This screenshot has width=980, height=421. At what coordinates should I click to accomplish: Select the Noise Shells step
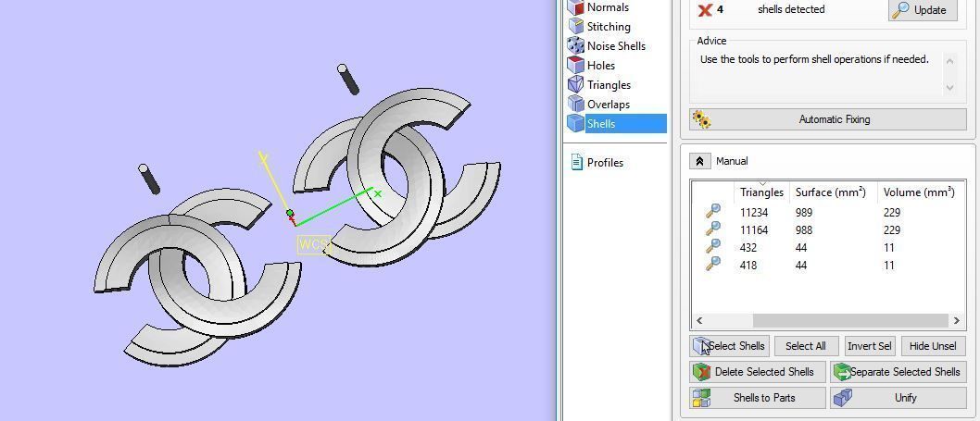[616, 46]
